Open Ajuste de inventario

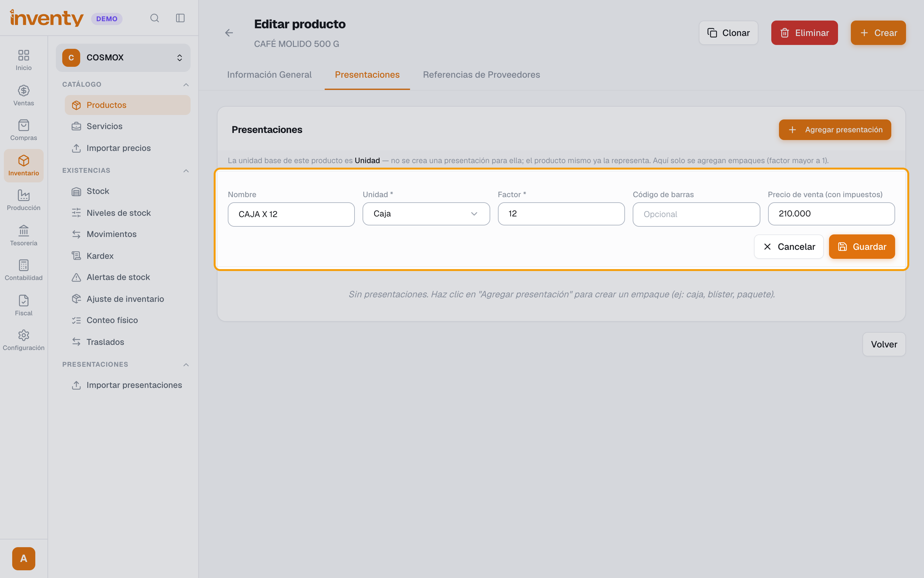pos(127,299)
